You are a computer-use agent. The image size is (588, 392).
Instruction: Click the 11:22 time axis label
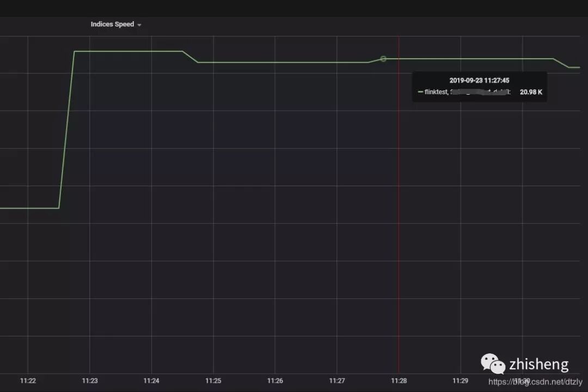click(28, 381)
